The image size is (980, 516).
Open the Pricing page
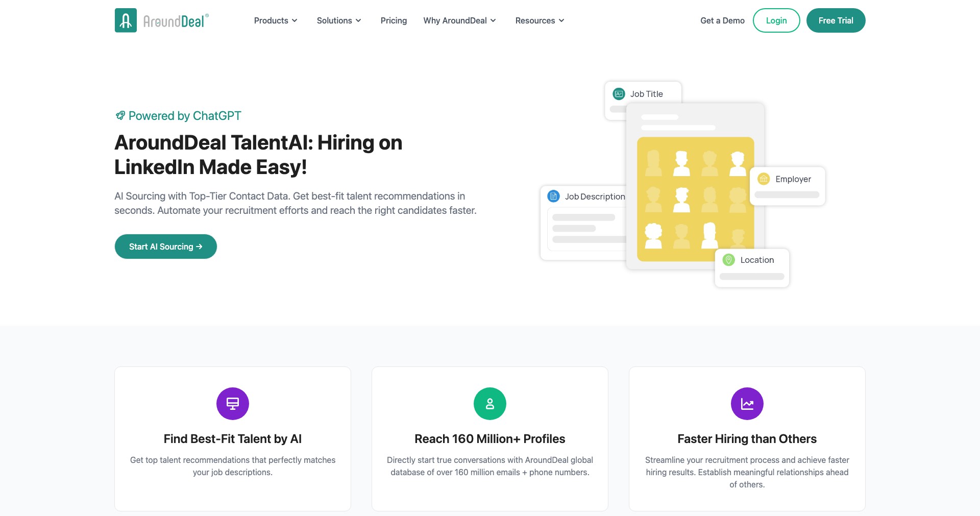394,20
